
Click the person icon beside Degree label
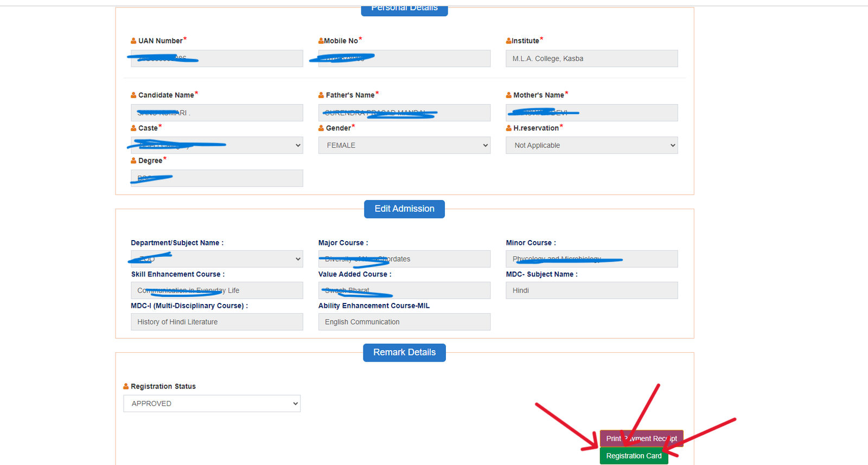(133, 160)
